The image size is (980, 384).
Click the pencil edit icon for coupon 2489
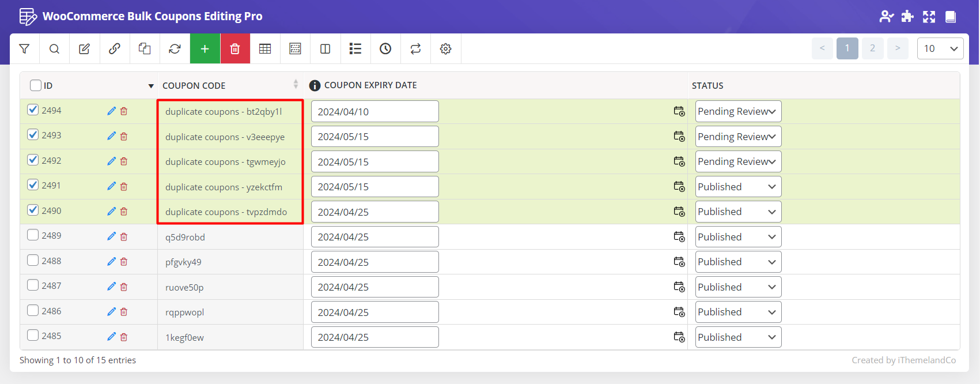[x=111, y=236]
